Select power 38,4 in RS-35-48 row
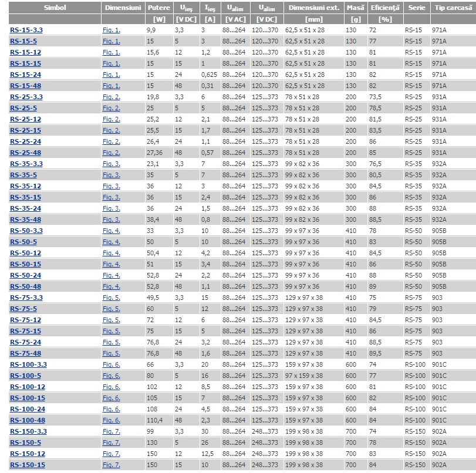The width and height of the screenshot is (476, 473). click(153, 220)
